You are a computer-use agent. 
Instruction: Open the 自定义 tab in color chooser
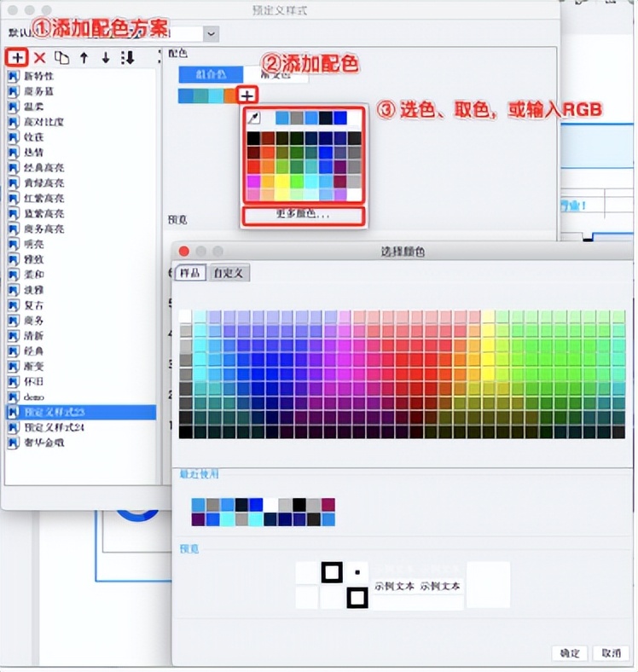(229, 273)
